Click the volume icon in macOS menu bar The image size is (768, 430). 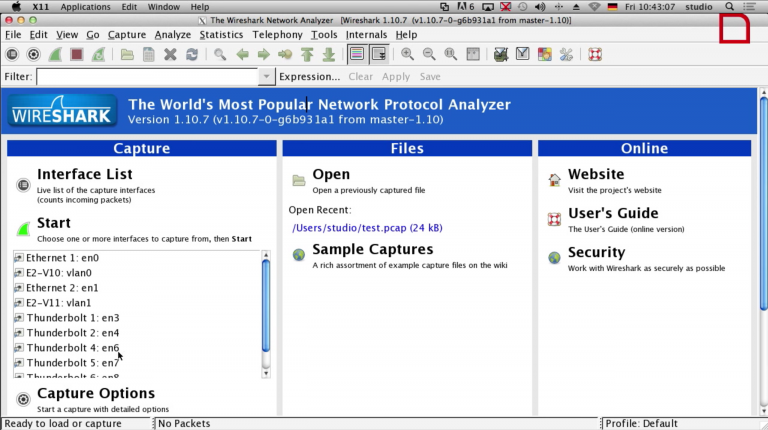pos(540,7)
